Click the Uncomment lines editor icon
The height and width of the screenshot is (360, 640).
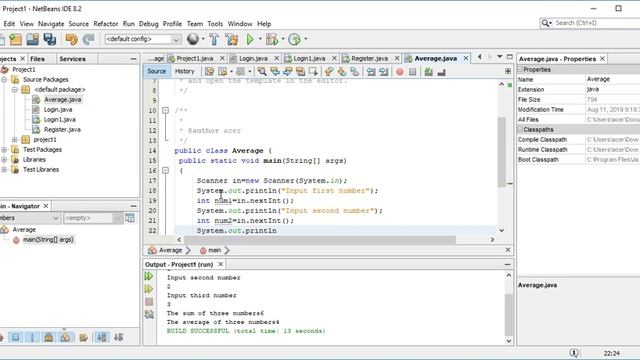(x=441, y=72)
